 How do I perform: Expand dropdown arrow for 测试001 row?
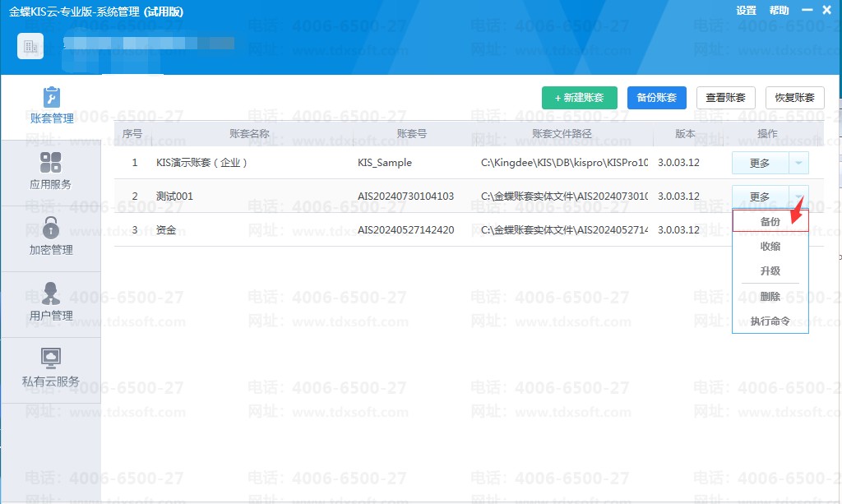pos(798,197)
